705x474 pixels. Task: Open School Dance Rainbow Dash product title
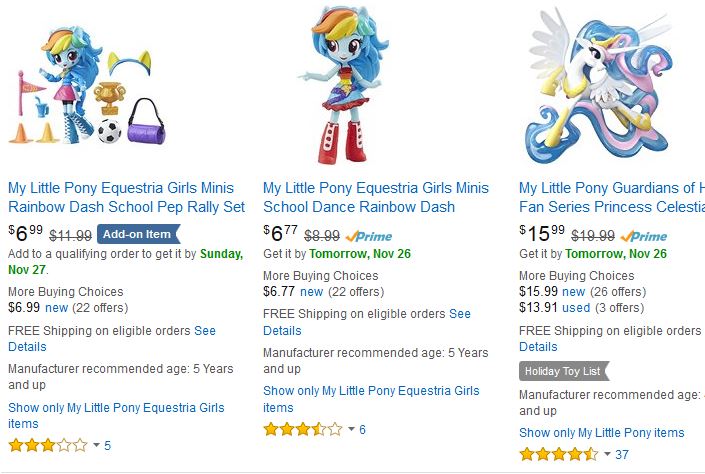pos(375,197)
